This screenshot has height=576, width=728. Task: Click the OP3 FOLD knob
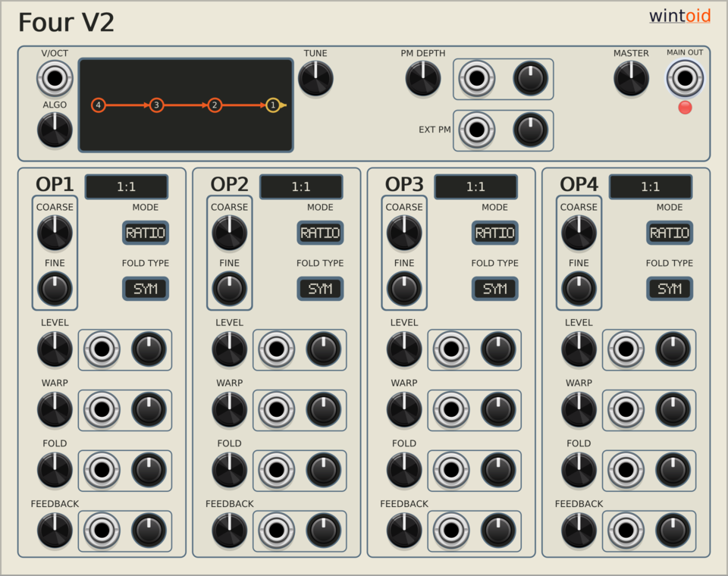(x=404, y=470)
